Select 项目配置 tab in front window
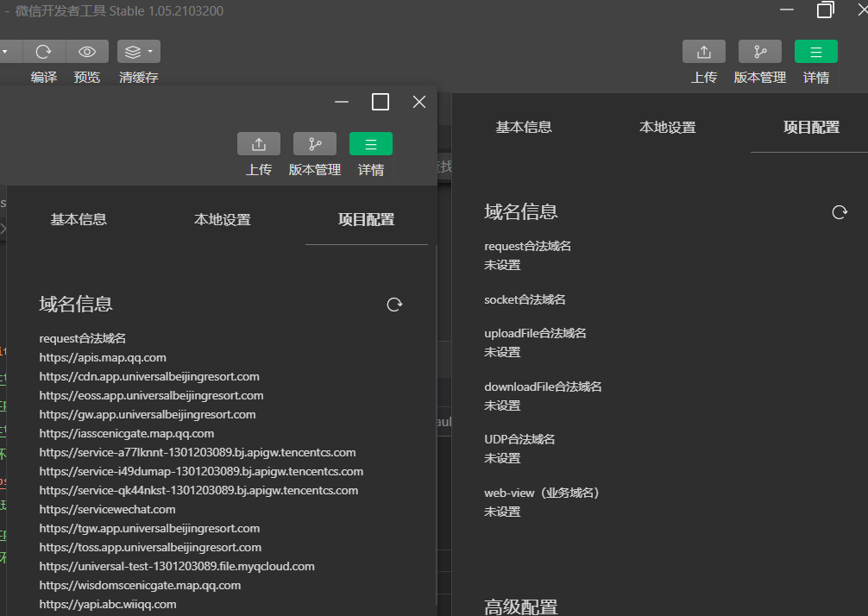 (x=367, y=220)
